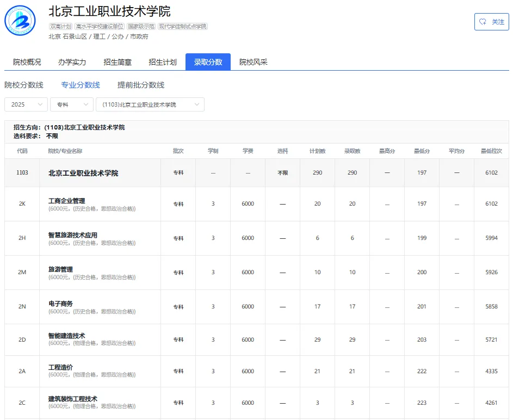Click the 录取数 column header
This screenshot has height=420, width=513.
[x=352, y=151]
